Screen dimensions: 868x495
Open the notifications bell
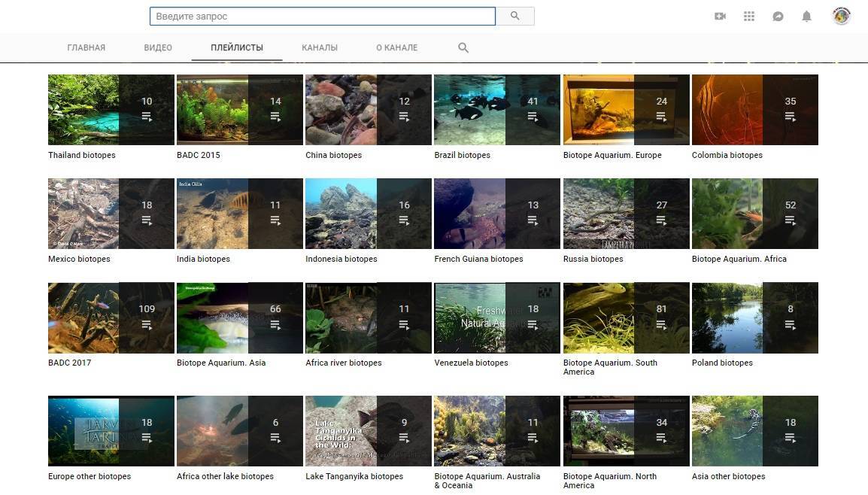(x=805, y=16)
